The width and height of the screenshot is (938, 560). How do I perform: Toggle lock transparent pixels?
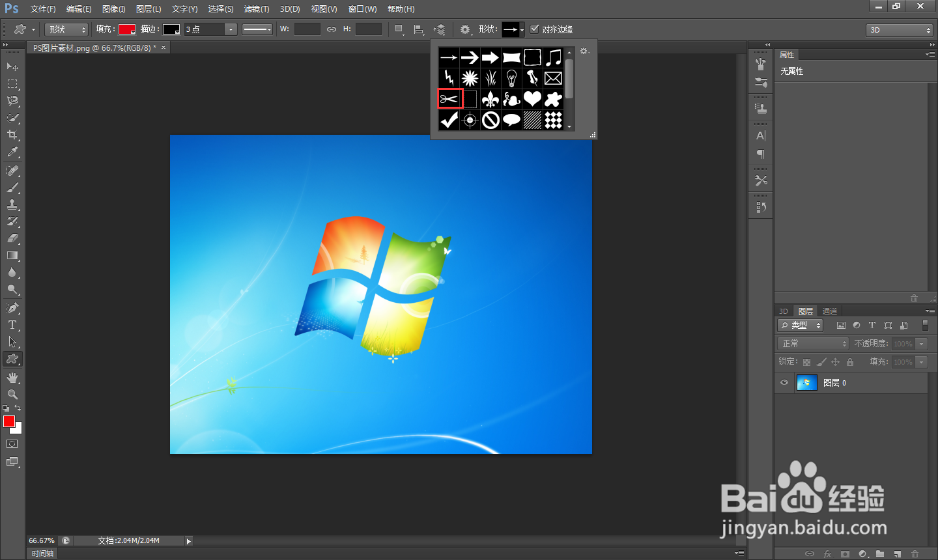coord(806,362)
